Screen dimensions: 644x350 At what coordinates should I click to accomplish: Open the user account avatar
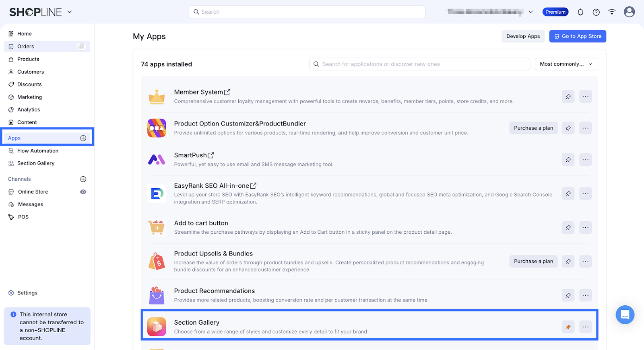point(629,12)
